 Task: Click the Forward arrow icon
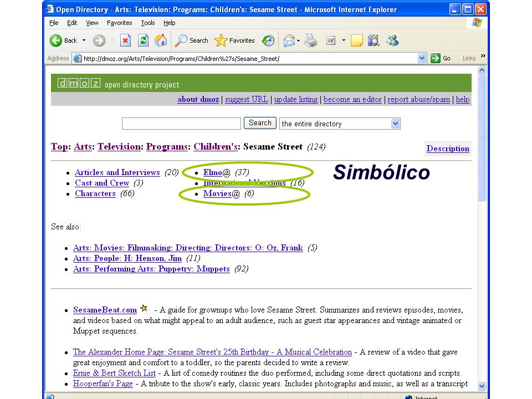pyautogui.click(x=99, y=40)
